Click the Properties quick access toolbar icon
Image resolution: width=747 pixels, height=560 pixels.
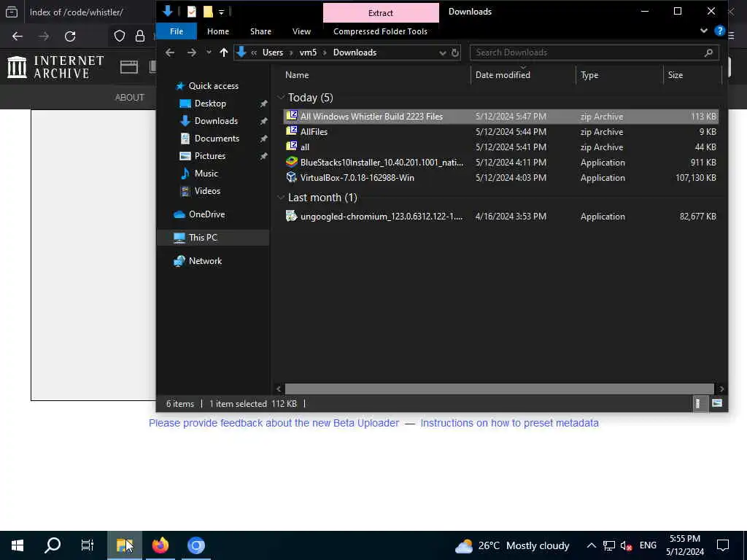192,12
